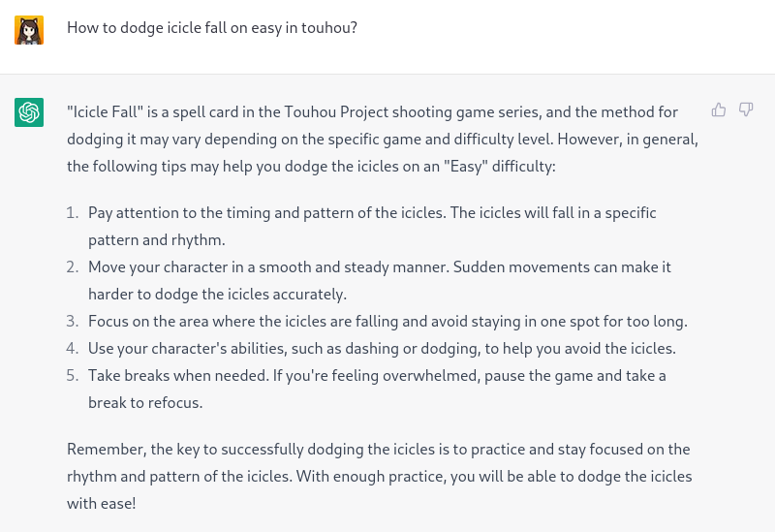
Task: Click the list number "4." marker
Action: 72,348
